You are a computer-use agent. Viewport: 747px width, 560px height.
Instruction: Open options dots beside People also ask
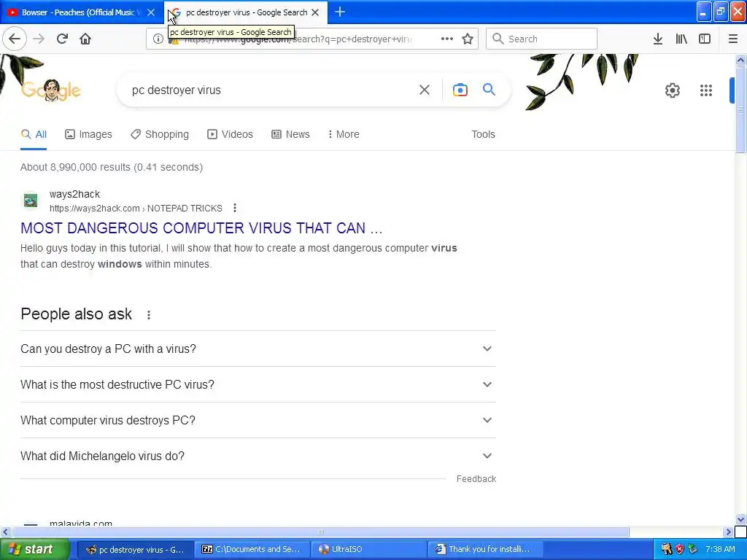(149, 315)
